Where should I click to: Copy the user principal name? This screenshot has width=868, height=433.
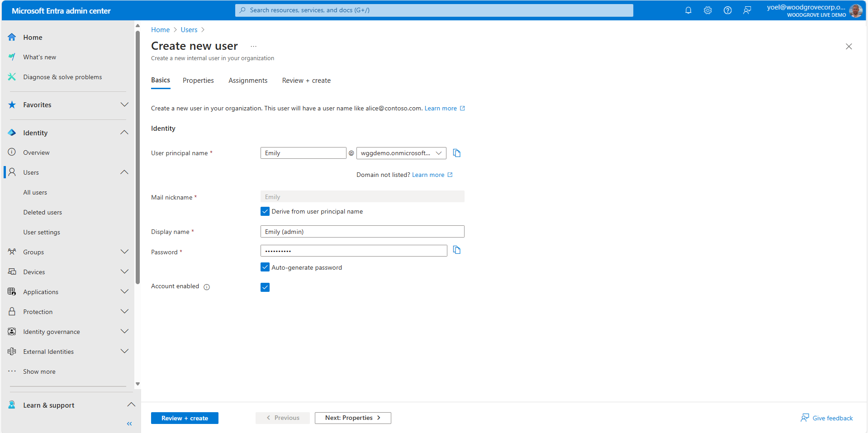[457, 153]
